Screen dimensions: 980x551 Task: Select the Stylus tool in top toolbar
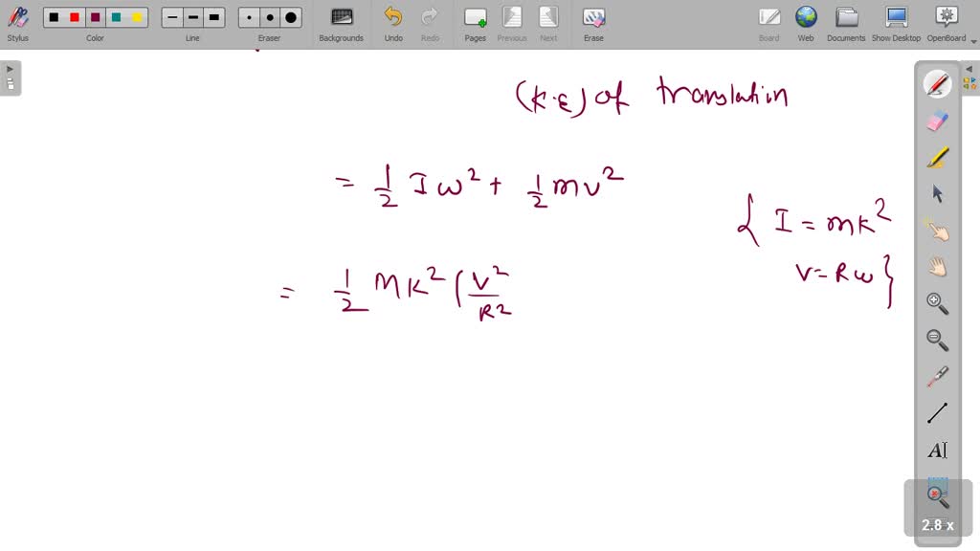tap(17, 24)
